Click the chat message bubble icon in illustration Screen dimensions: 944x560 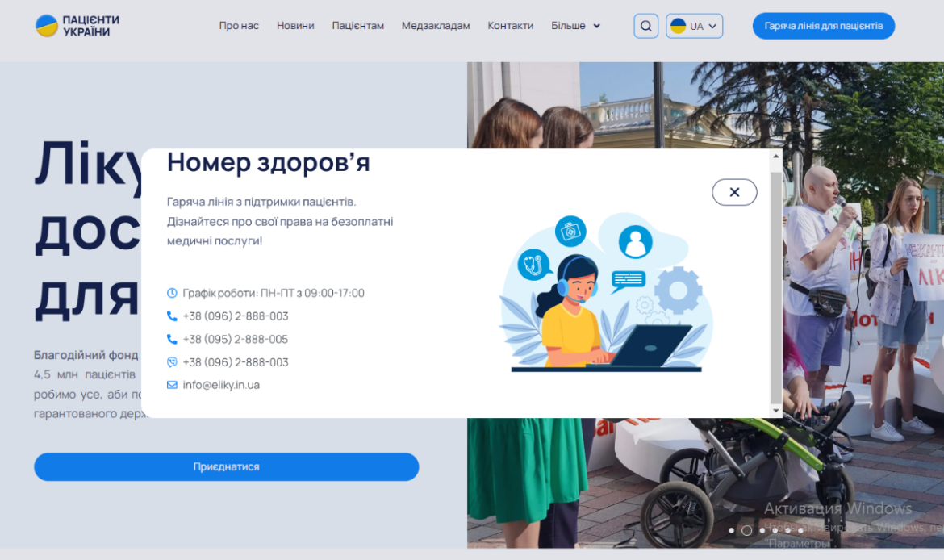pyautogui.click(x=628, y=280)
